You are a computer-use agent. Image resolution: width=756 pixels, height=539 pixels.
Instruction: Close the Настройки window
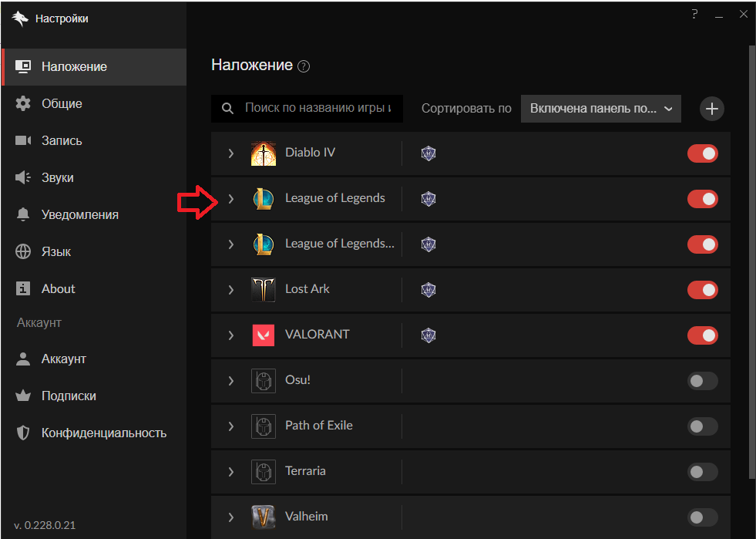coord(744,15)
